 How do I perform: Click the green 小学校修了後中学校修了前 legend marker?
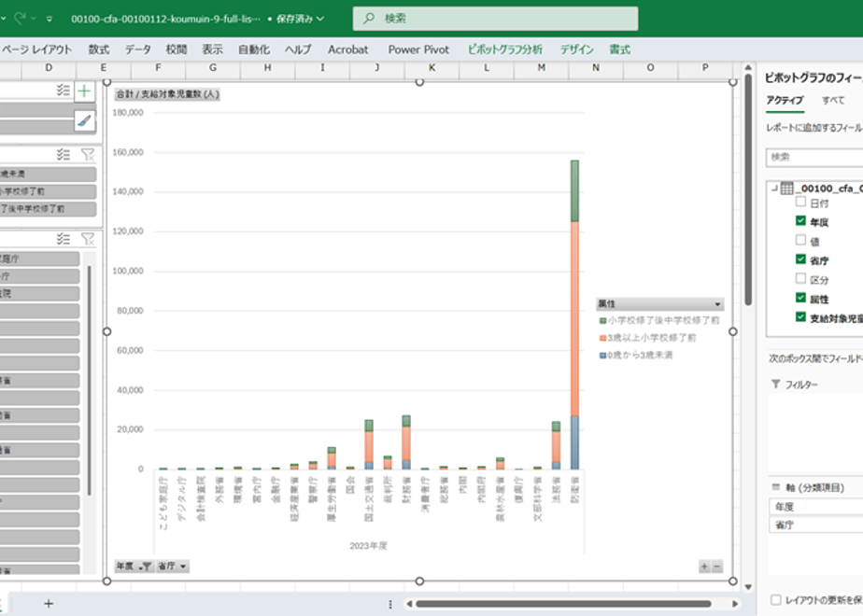point(602,320)
